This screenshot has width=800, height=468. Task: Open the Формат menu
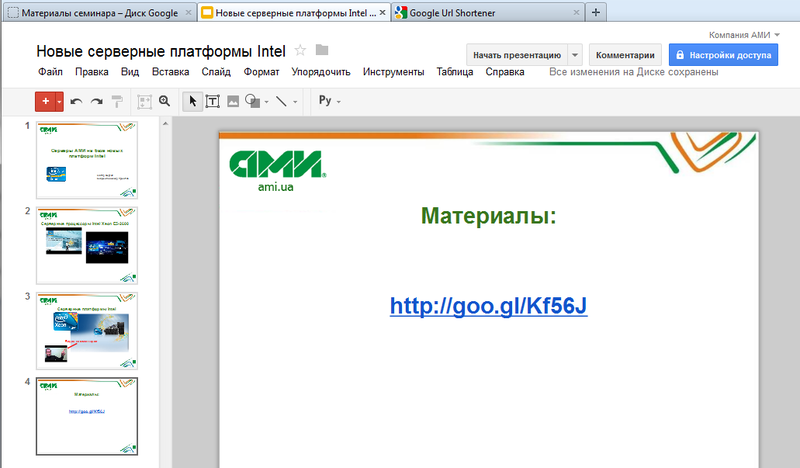tap(261, 72)
